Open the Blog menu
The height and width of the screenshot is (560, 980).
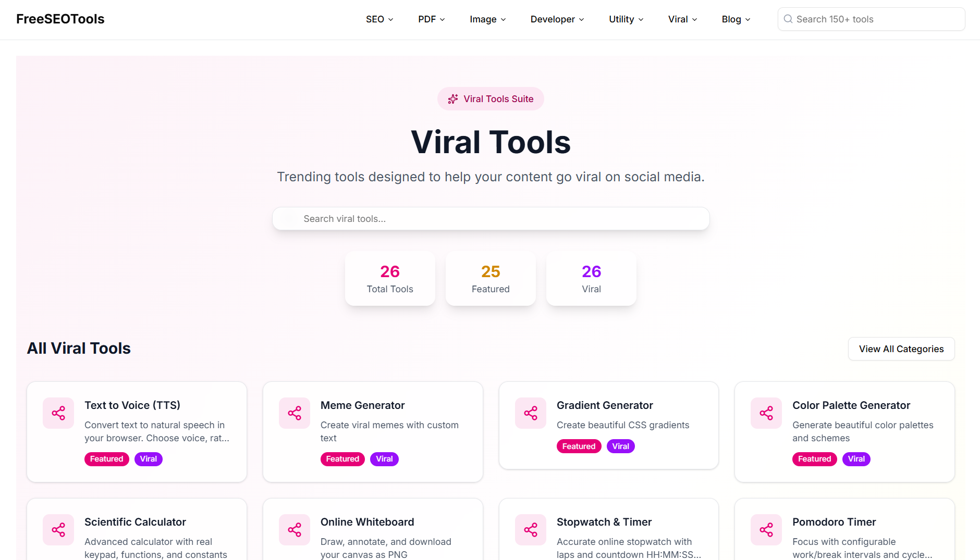point(736,19)
